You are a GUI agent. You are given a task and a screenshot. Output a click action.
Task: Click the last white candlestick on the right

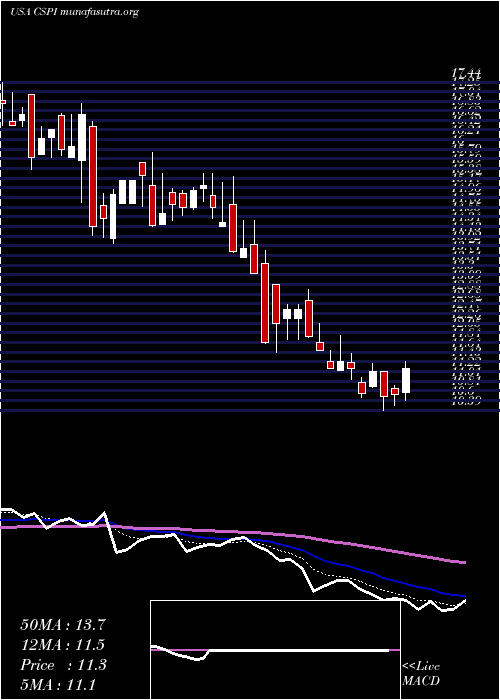[x=406, y=380]
